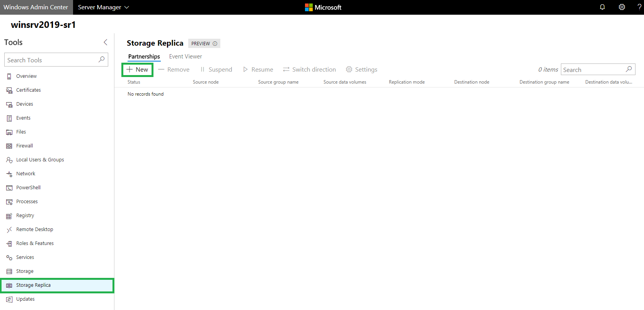
Task: Click the Events tool icon
Action: pos(9,118)
